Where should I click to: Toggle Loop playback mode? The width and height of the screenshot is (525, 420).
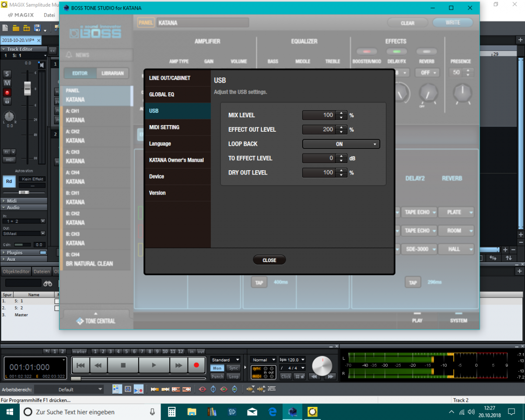pos(234,376)
